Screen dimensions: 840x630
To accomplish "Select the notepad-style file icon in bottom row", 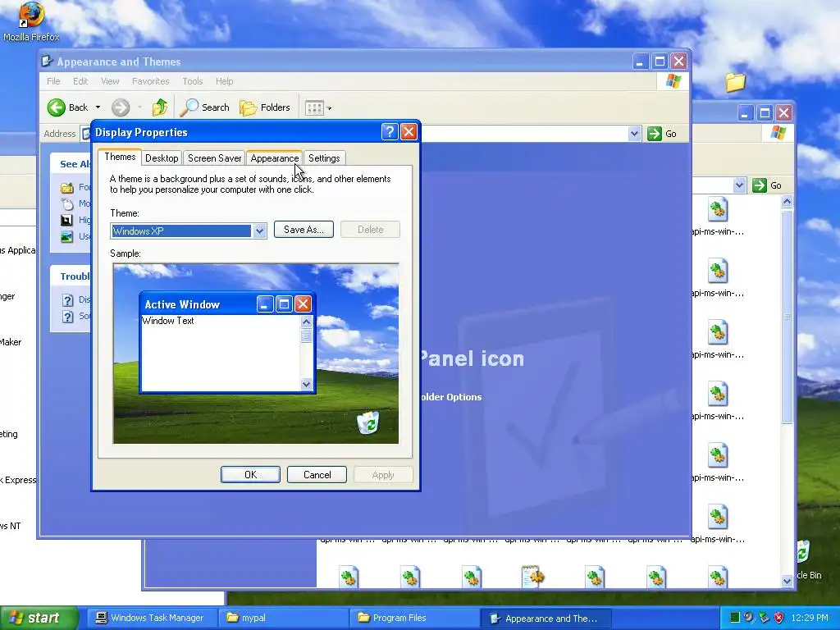I will click(533, 577).
